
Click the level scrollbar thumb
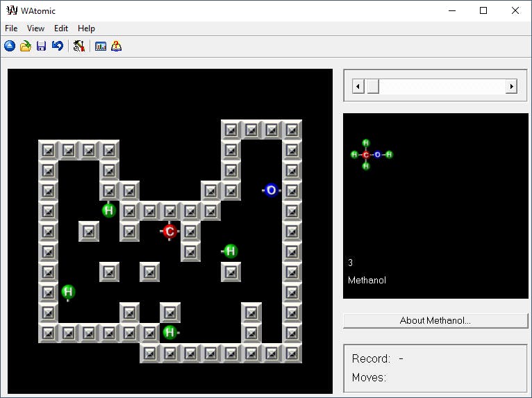pos(373,86)
